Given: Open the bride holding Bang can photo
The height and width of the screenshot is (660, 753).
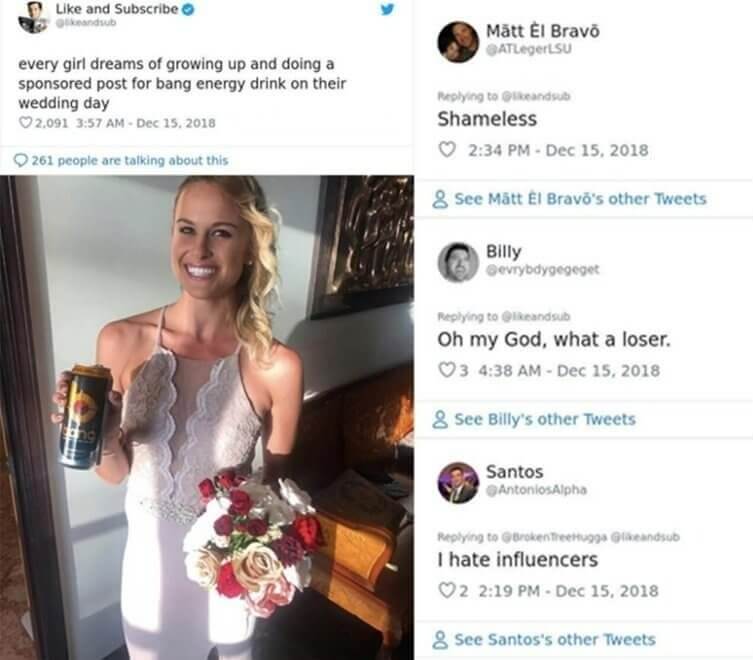Looking at the screenshot, I should point(207,417).
